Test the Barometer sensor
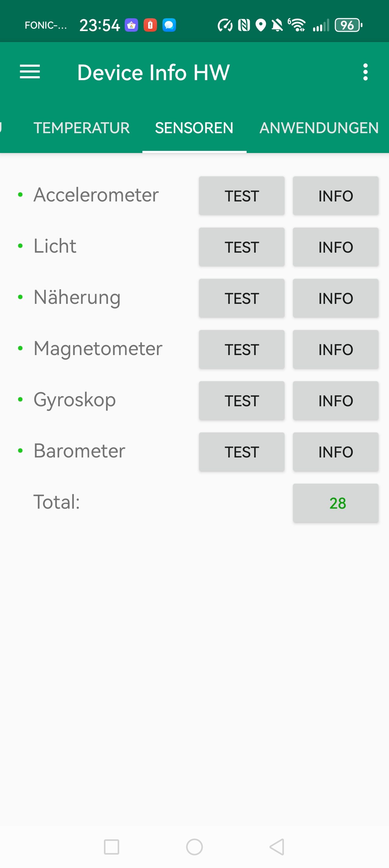The height and width of the screenshot is (868, 389). click(242, 452)
